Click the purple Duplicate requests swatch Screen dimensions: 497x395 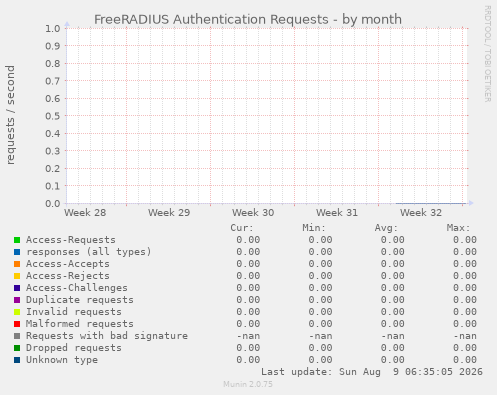click(x=17, y=300)
